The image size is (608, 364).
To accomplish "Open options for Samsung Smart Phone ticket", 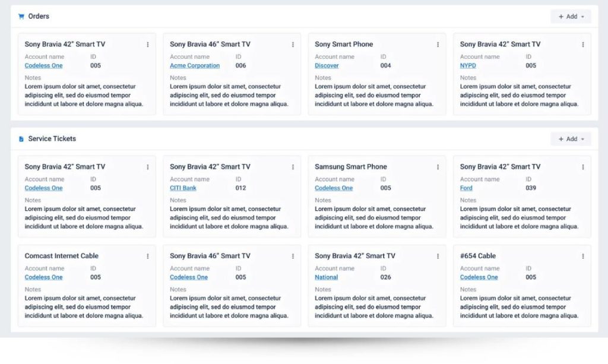I will click(x=438, y=167).
